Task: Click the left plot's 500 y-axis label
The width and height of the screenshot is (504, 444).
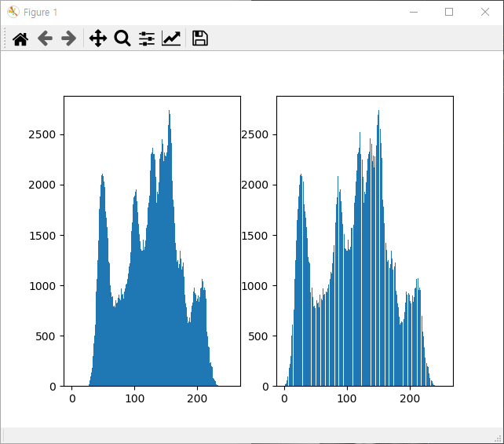Action: tap(46, 336)
